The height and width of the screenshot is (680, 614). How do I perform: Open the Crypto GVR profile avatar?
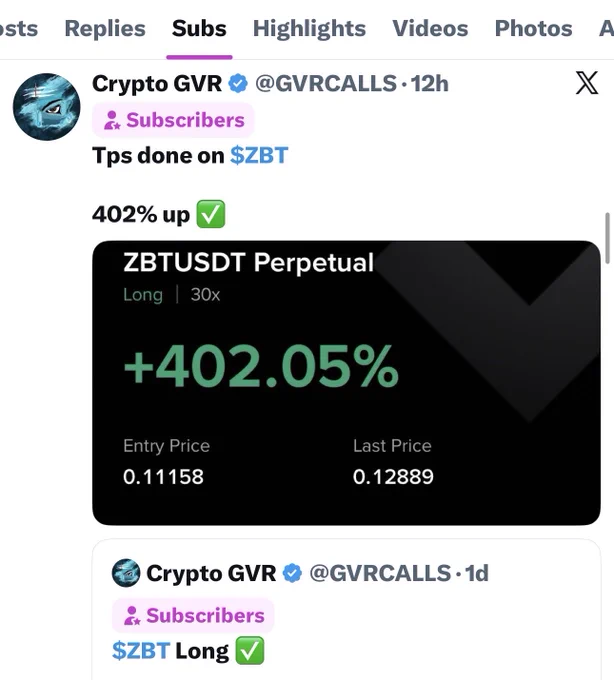click(46, 107)
